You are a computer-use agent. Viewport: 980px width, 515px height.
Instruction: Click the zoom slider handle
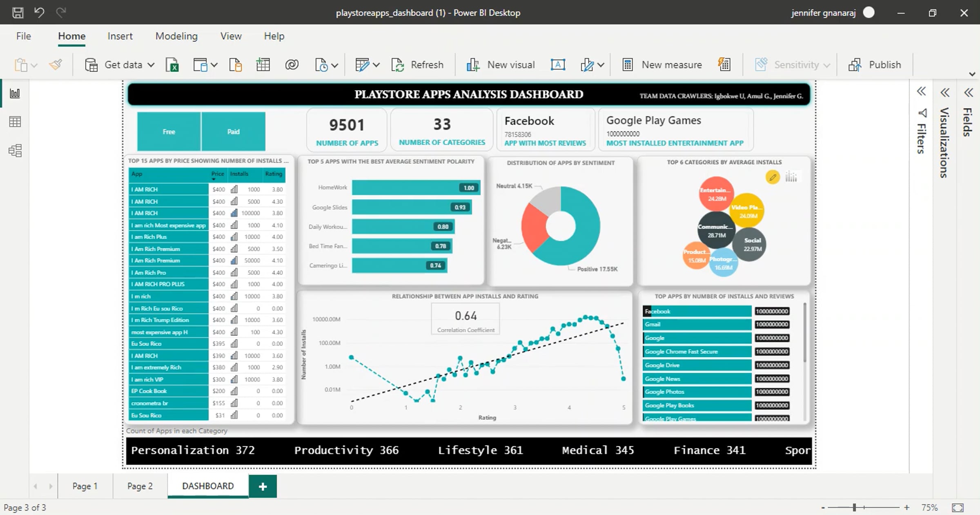coord(854,508)
